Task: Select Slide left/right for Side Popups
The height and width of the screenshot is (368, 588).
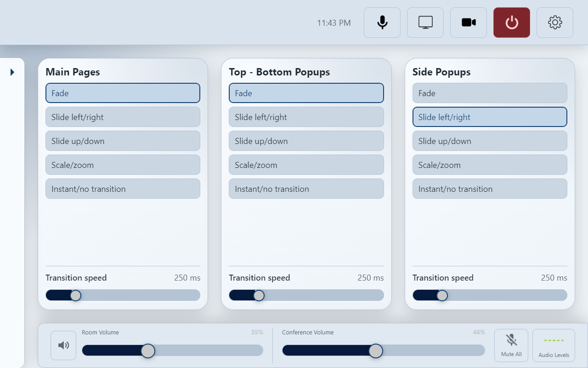Action: click(x=490, y=117)
